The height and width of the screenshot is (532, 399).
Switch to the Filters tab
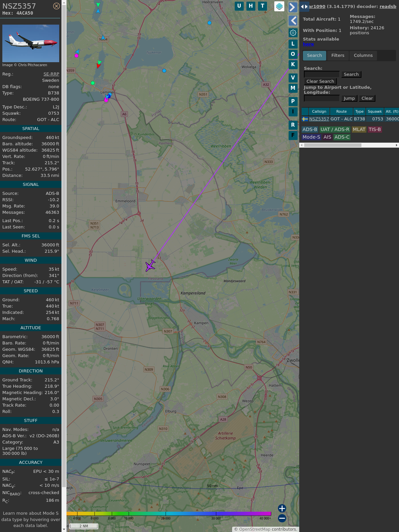click(337, 56)
